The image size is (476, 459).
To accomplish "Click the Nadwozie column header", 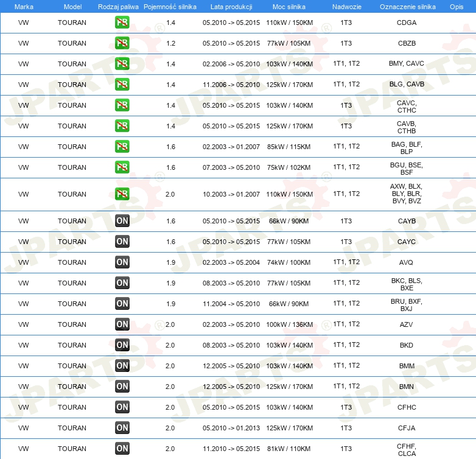I will point(347,7).
